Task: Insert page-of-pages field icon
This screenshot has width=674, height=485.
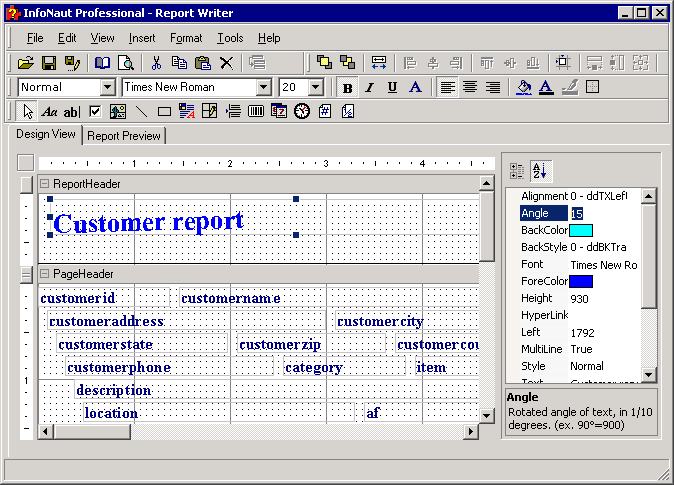Action: tap(348, 112)
